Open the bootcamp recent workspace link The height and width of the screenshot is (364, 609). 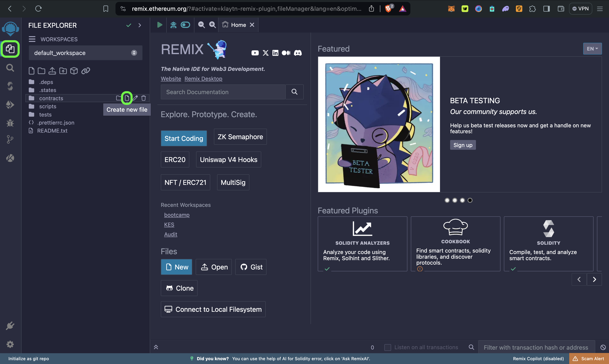177,215
